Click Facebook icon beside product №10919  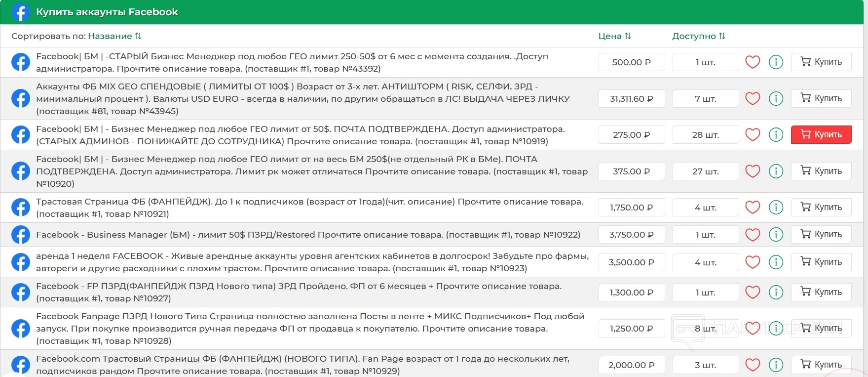pos(21,135)
